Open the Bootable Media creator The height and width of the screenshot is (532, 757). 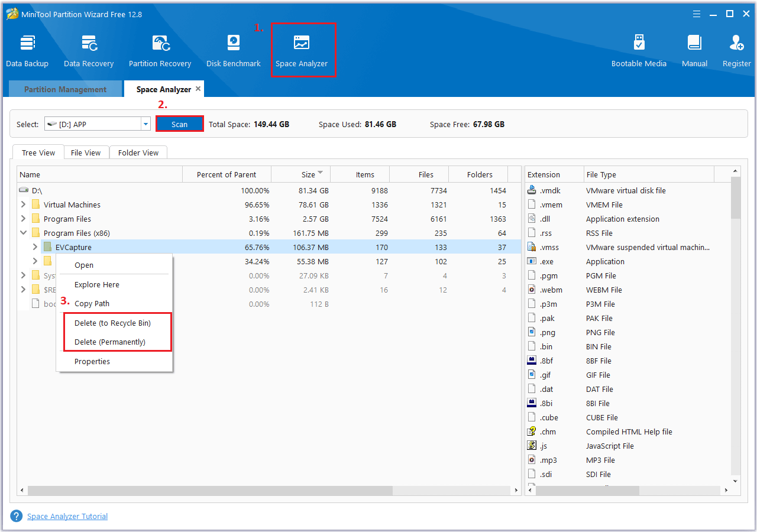pos(639,50)
